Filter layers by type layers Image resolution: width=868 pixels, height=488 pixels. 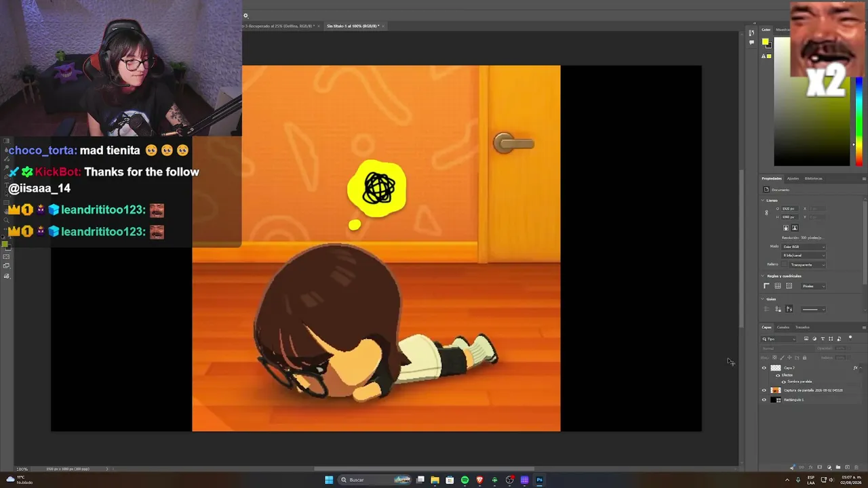pyautogui.click(x=823, y=339)
